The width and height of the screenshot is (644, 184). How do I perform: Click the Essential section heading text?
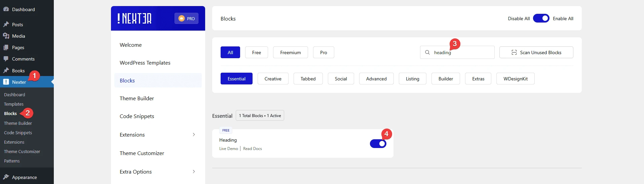pyautogui.click(x=222, y=116)
